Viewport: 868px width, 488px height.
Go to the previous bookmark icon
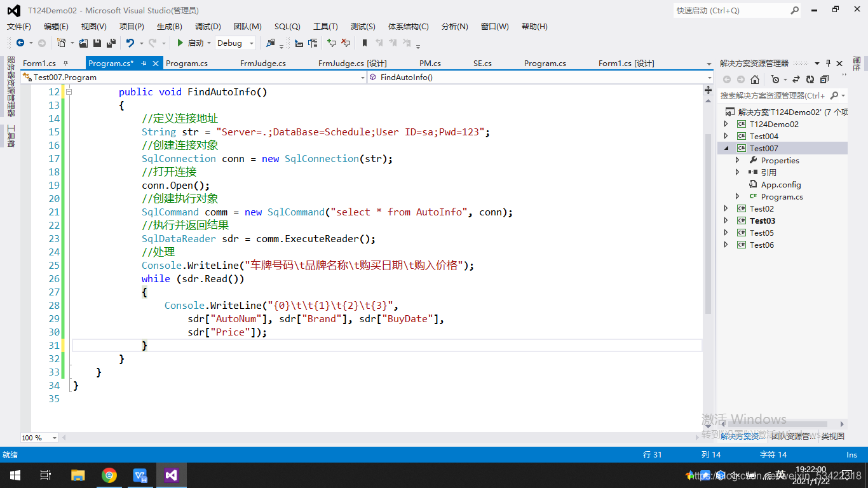pyautogui.click(x=379, y=43)
